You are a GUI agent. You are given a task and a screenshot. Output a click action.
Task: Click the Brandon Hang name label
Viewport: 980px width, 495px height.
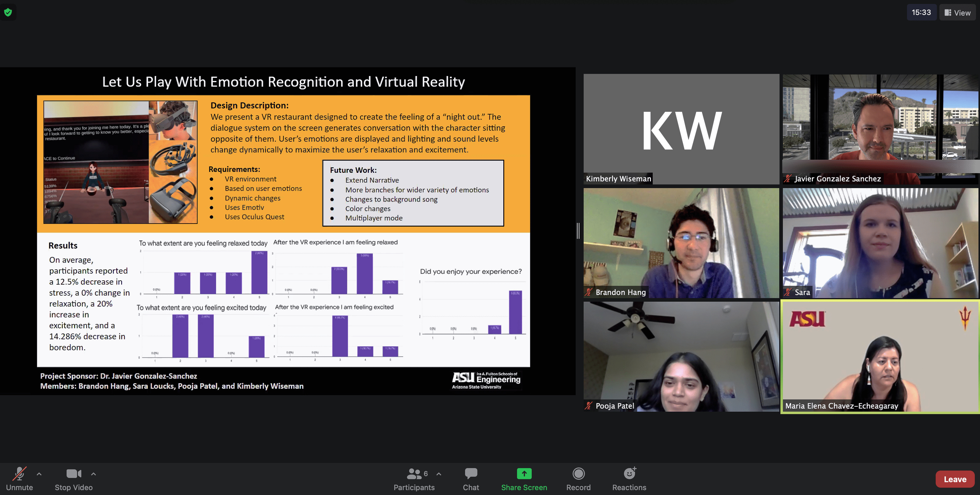(x=621, y=292)
